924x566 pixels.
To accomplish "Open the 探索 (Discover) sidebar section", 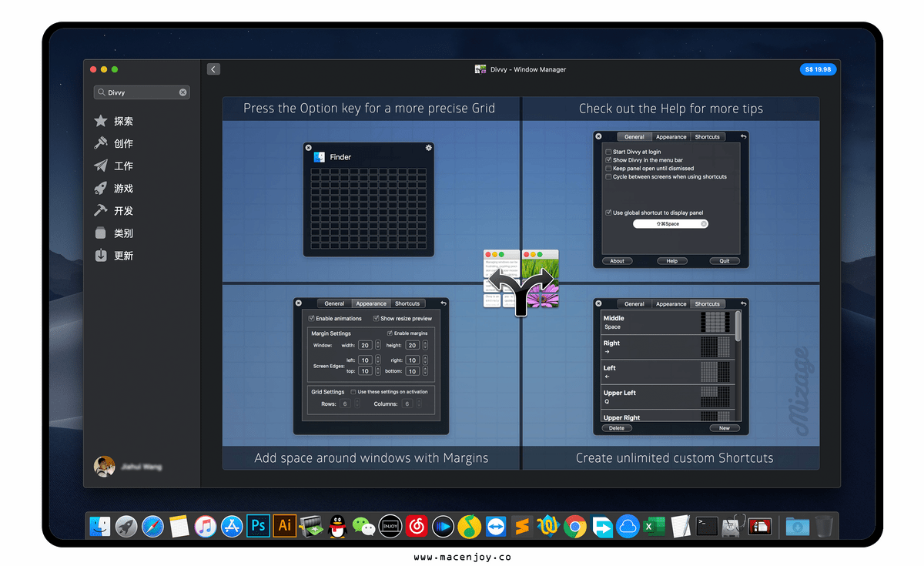I will click(114, 121).
